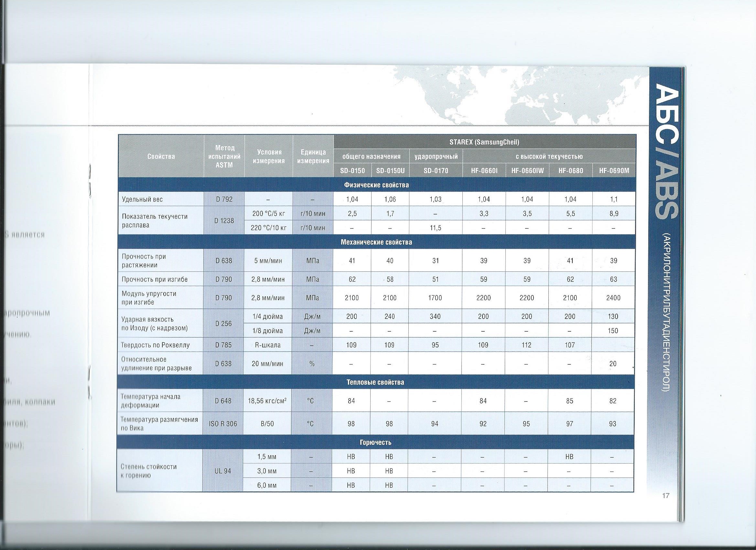Click the HF-0680 column header
This screenshot has width=756, height=550.
pyautogui.click(x=571, y=171)
